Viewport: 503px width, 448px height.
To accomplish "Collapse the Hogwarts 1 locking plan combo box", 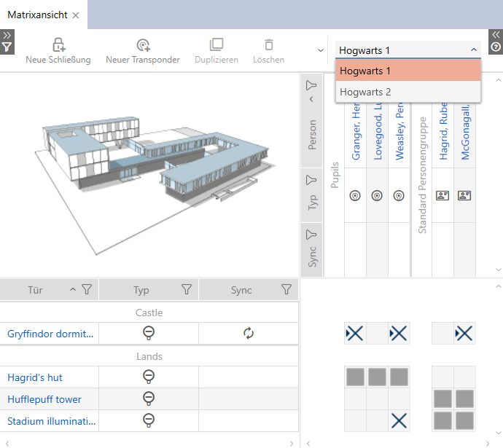I will click(474, 50).
